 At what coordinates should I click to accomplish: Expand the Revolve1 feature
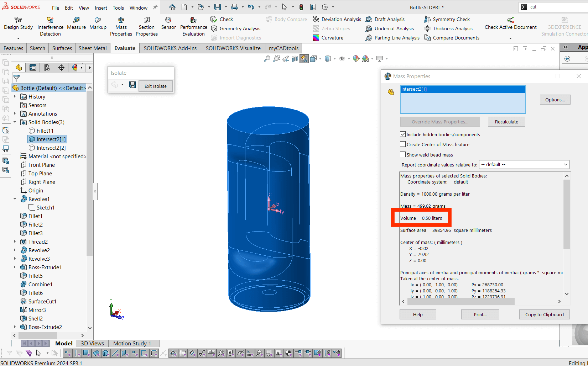(x=15, y=199)
